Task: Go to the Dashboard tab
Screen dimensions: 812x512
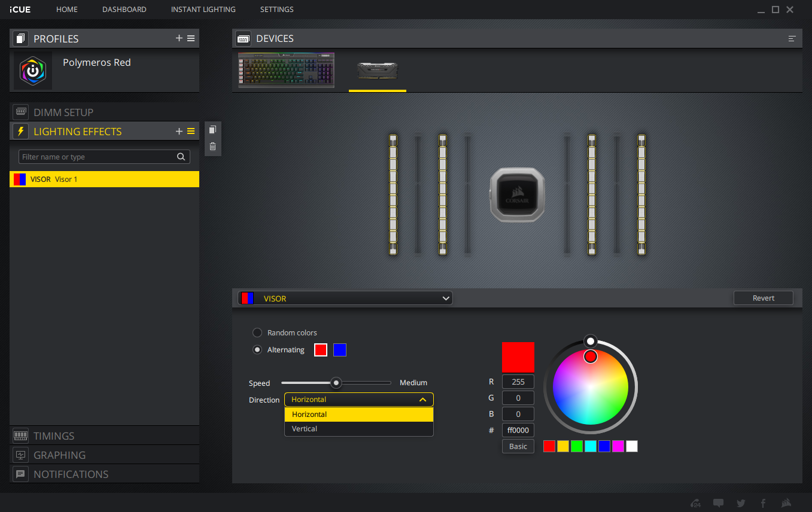Action: (x=124, y=10)
